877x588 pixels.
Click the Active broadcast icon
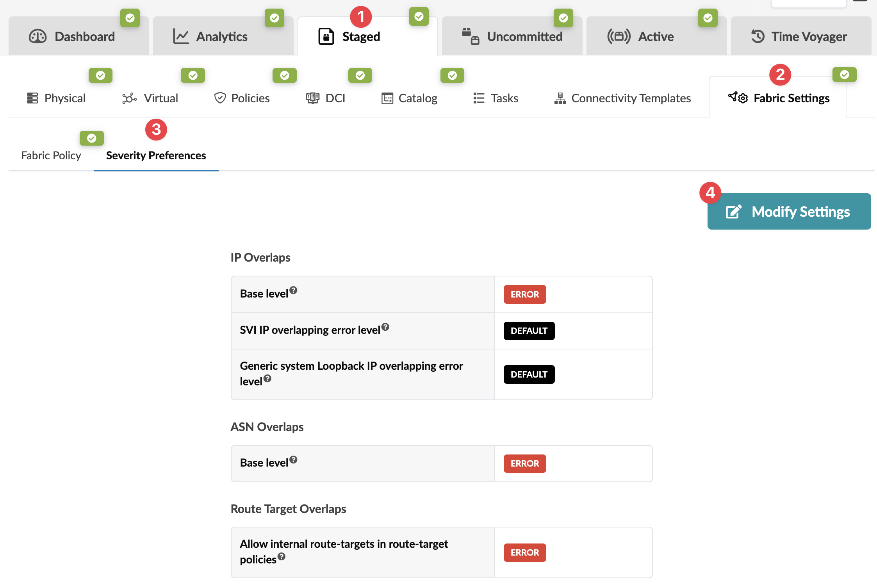[x=619, y=37]
